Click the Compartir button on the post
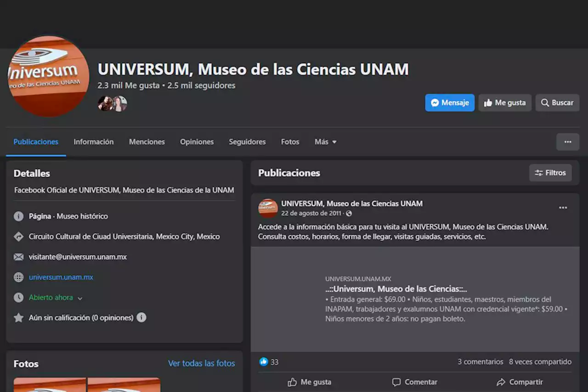588x392 pixels. (x=520, y=382)
